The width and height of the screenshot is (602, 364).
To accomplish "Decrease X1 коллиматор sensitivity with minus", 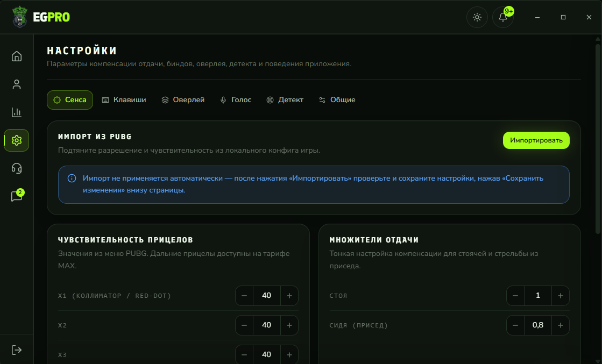I will coord(244,296).
